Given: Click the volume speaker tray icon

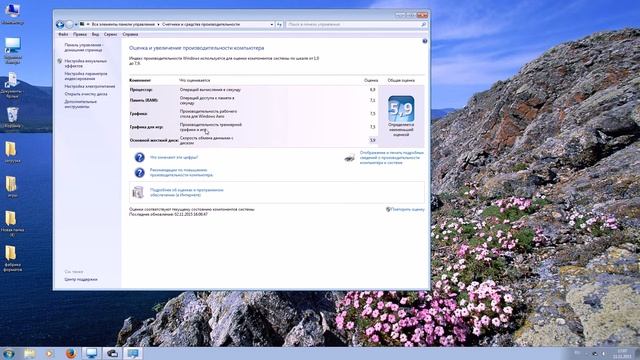Looking at the screenshot, I should (x=604, y=353).
